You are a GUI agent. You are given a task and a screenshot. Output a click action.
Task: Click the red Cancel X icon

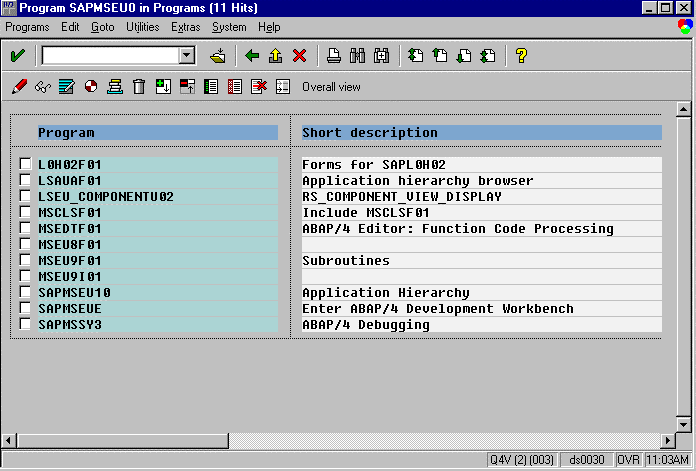[298, 55]
